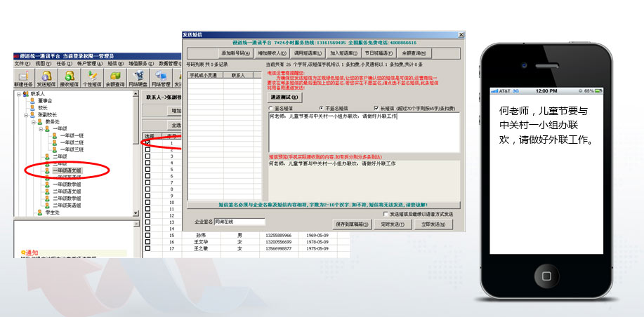This screenshot has width=644, height=317.
Task: Uncheck the row 1 contact checkbox
Action: point(147,142)
